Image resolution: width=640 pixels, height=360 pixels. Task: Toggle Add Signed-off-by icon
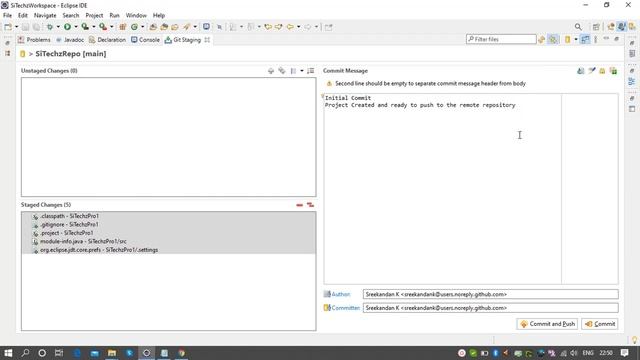(x=591, y=71)
